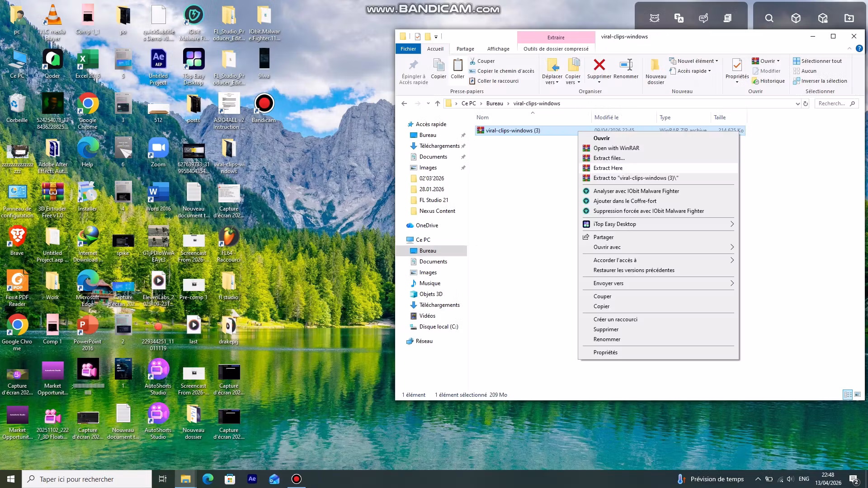
Task: Click the Bandicam record icon in taskbar
Action: click(297, 479)
